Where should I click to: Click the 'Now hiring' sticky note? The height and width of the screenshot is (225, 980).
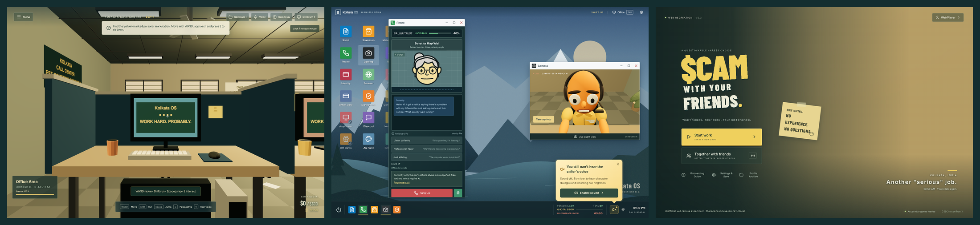click(x=801, y=121)
